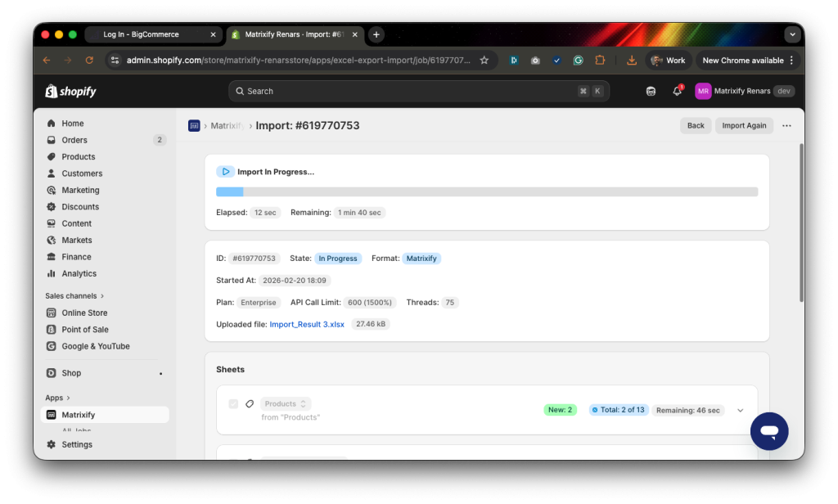The height and width of the screenshot is (504, 838).
Task: Expand the Products sheet details chevron
Action: point(740,410)
